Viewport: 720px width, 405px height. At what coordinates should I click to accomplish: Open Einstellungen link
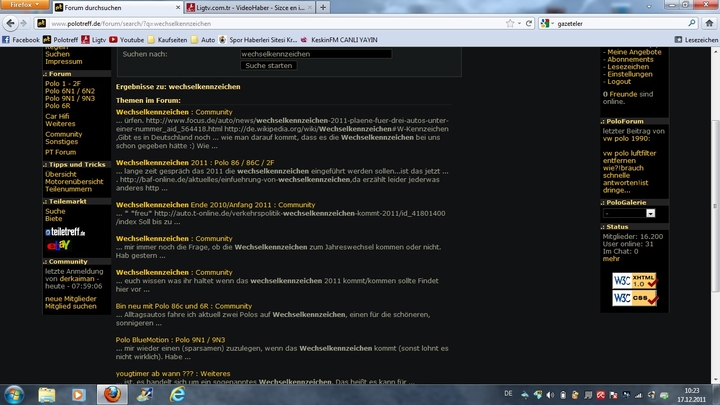coord(630,74)
